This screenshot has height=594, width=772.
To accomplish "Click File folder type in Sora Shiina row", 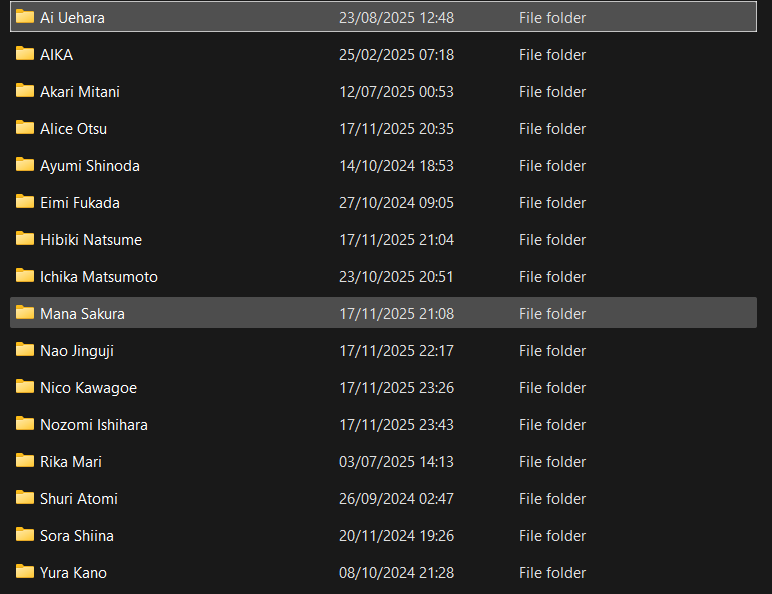I will (x=552, y=535).
